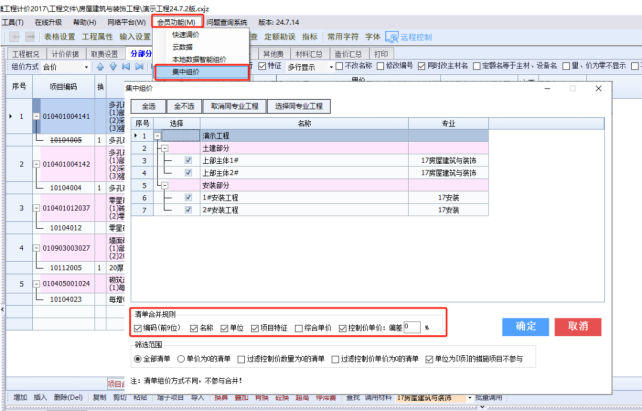Open 常用字符 in the toolbar
Image resolution: width=642 pixels, height=411 pixels.
[343, 37]
